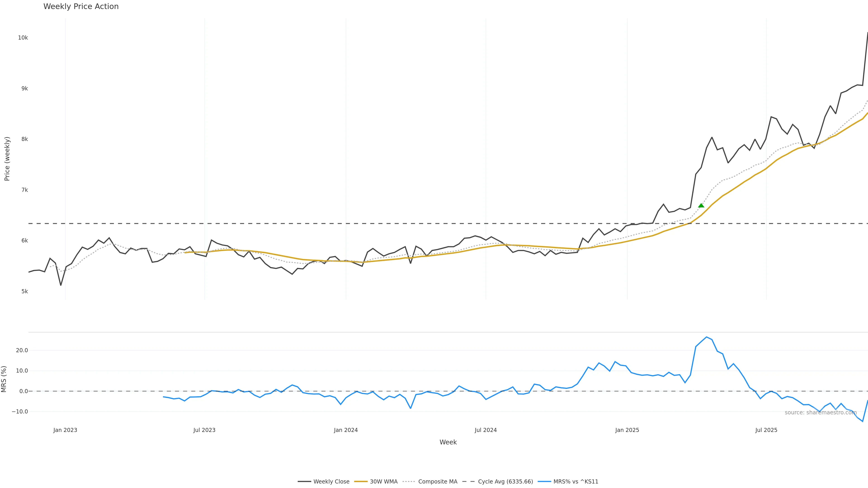Click the dotted Composite MA legend swatch

pyautogui.click(x=409, y=482)
